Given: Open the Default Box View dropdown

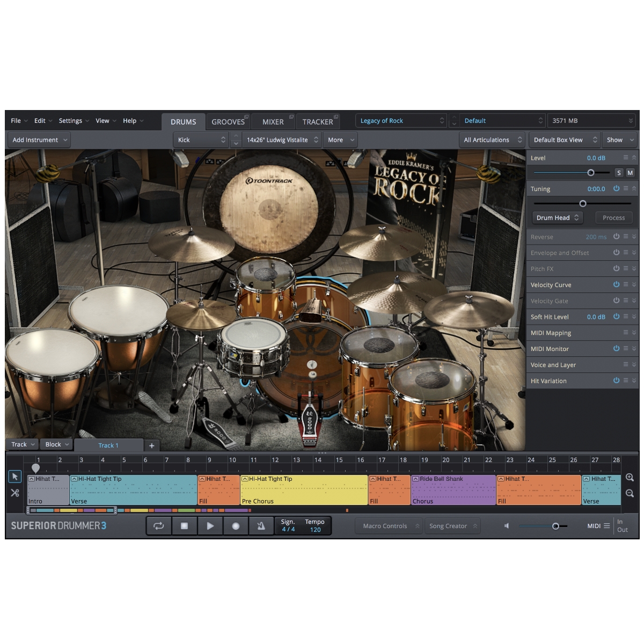Looking at the screenshot, I should 565,140.
